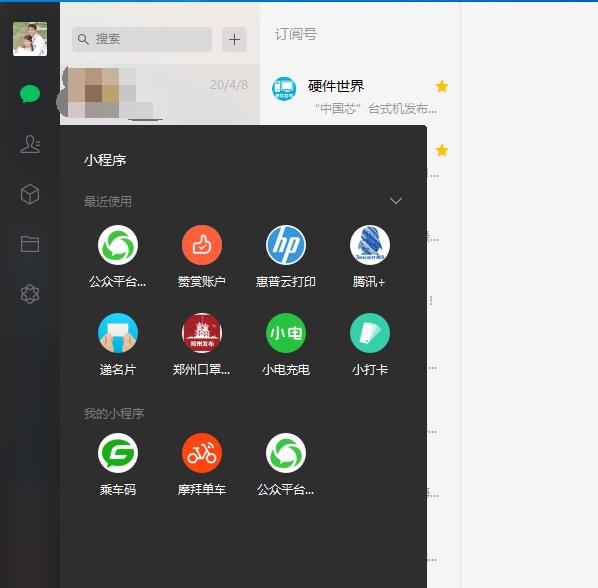This screenshot has height=588, width=598.
Task: Open the Favorites cube icon
Action: [x=30, y=194]
